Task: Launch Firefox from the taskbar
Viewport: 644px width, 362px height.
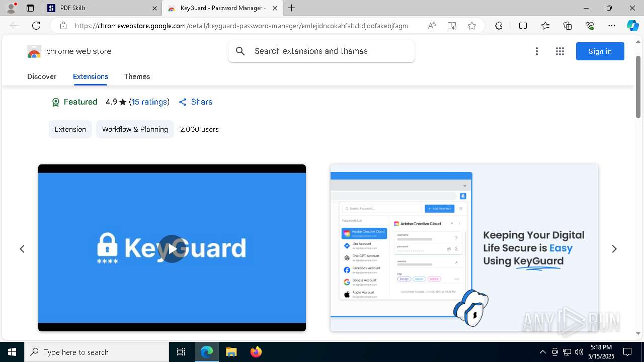Action: pyautogui.click(x=256, y=352)
